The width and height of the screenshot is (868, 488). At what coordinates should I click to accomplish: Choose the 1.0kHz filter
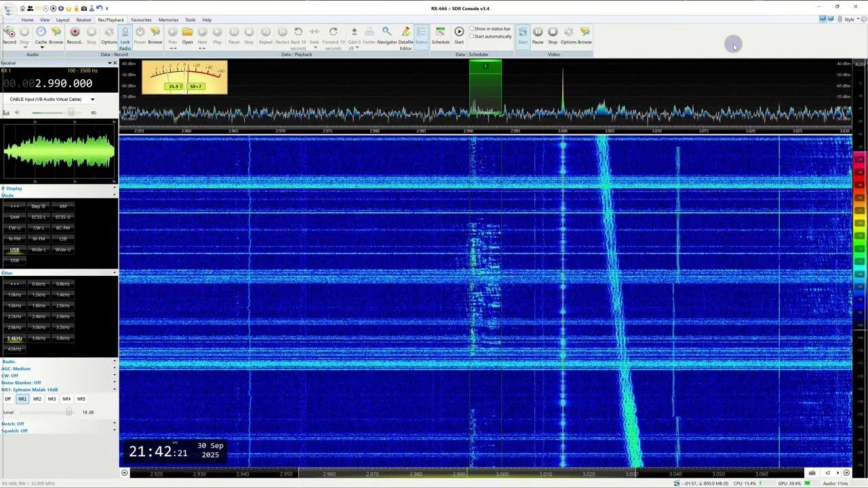(x=14, y=295)
